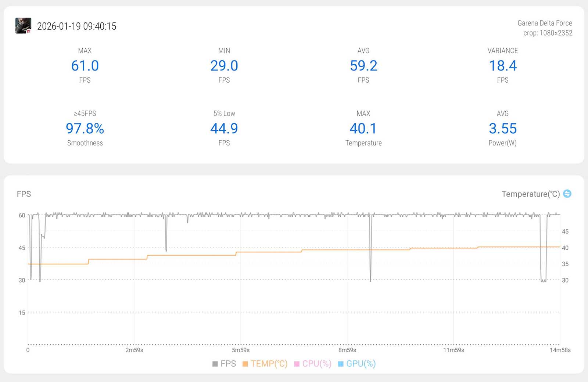Click the AVG Power(W) value 3.55
The image size is (588, 382).
click(x=503, y=129)
